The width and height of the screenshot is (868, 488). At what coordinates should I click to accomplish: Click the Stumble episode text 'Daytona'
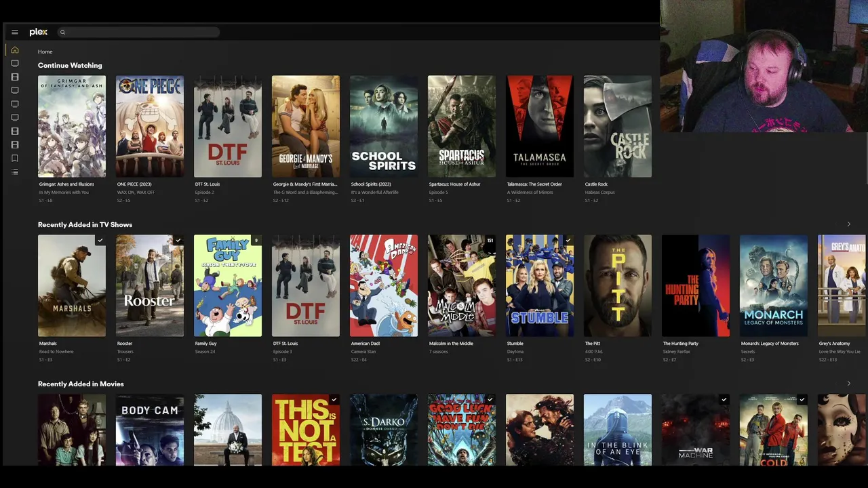coord(515,352)
